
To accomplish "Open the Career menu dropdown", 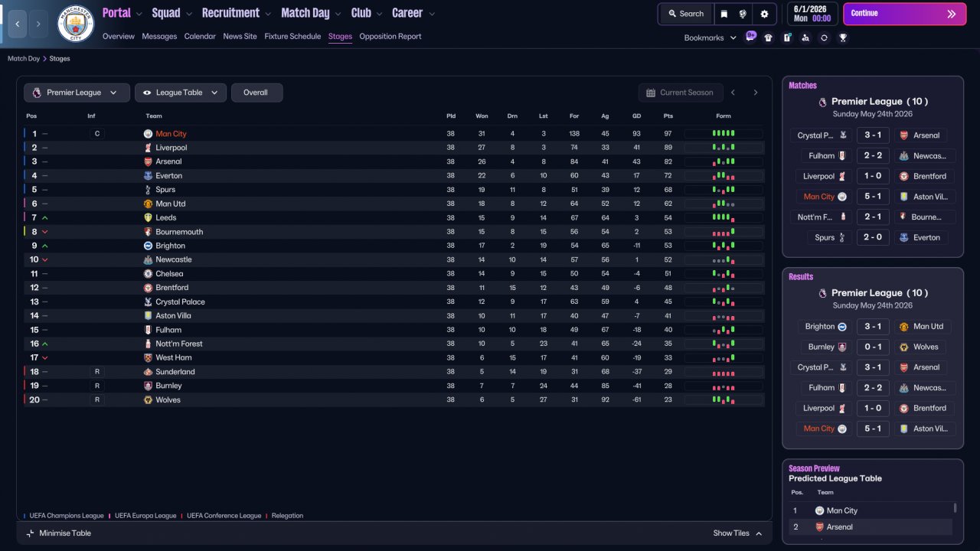I will 413,13.
